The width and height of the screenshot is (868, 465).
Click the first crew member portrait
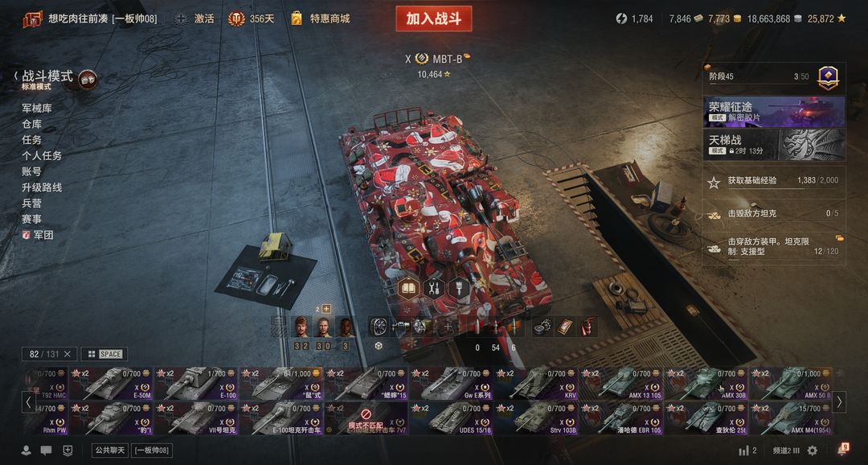[301, 327]
